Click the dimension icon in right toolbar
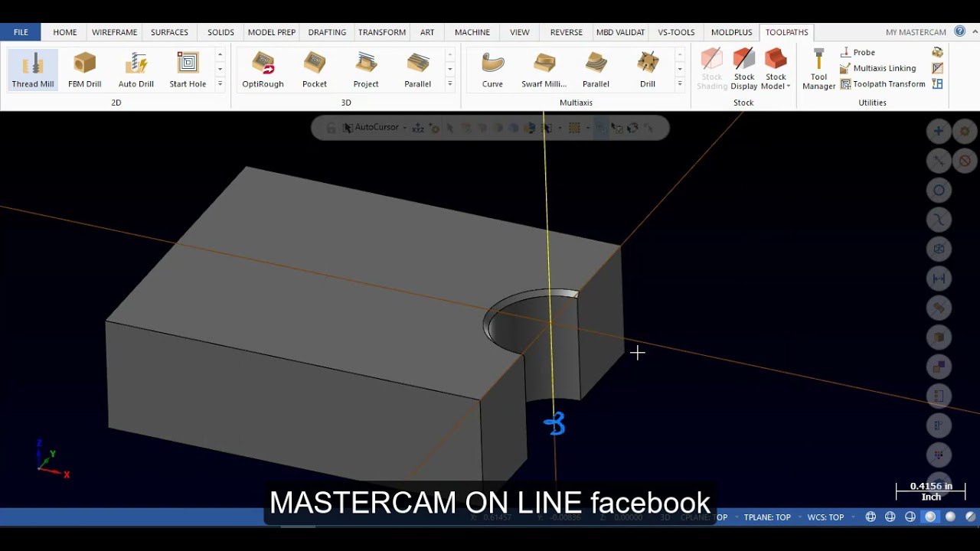 coord(939,279)
